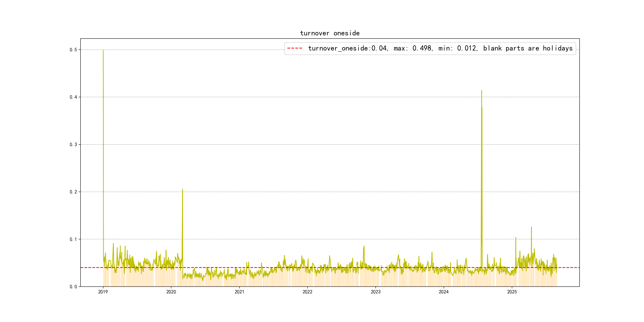The image size is (644, 322).
Task: Click the 2025 x-axis label
Action: [512, 292]
